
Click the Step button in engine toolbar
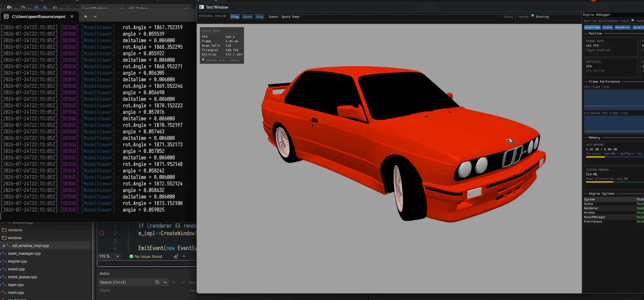click(x=259, y=17)
